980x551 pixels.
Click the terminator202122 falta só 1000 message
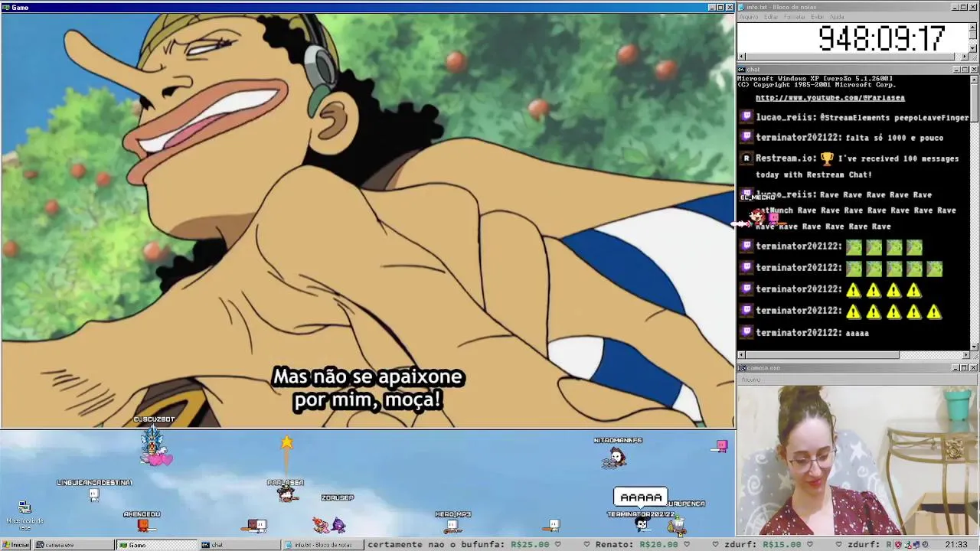click(849, 138)
